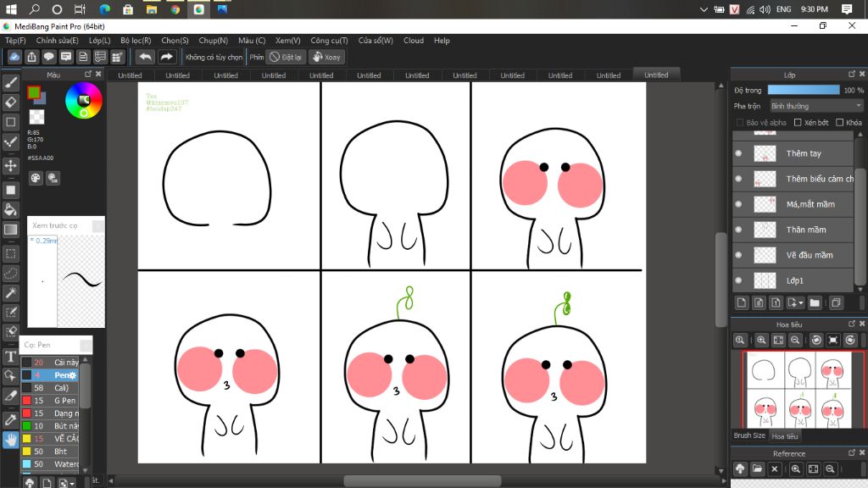Image resolution: width=868 pixels, height=488 pixels.
Task: Open File Explorer from taskbar
Action: point(152,9)
